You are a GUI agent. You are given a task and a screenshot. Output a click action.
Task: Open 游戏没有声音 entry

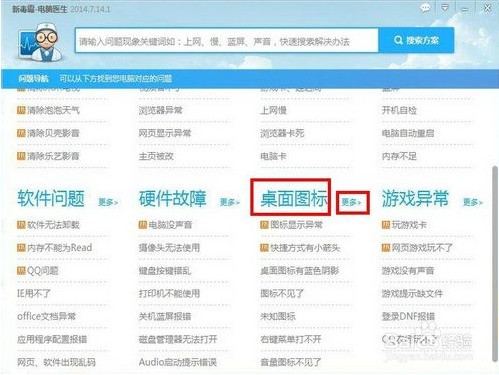tap(408, 270)
